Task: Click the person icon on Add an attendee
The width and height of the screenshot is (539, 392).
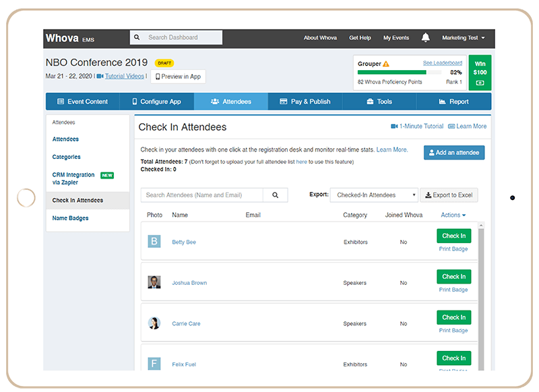Action: pyautogui.click(x=431, y=152)
